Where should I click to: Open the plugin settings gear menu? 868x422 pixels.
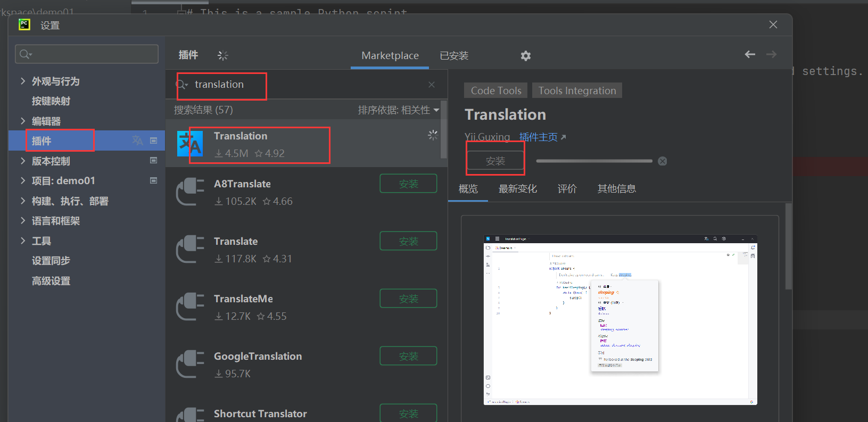[526, 56]
